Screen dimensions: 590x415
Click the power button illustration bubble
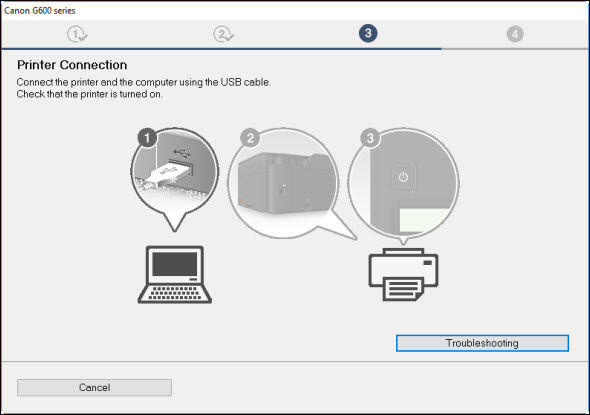(x=403, y=185)
